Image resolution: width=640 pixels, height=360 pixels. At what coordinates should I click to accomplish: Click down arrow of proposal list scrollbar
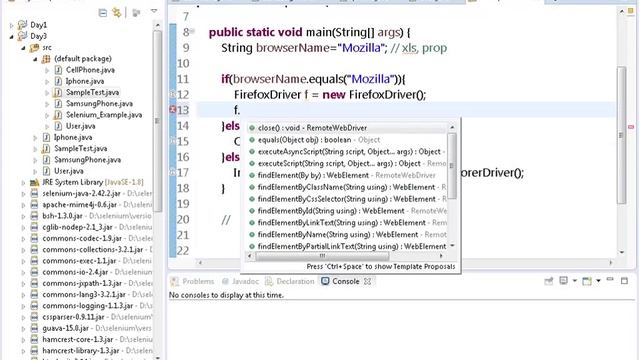[452, 246]
